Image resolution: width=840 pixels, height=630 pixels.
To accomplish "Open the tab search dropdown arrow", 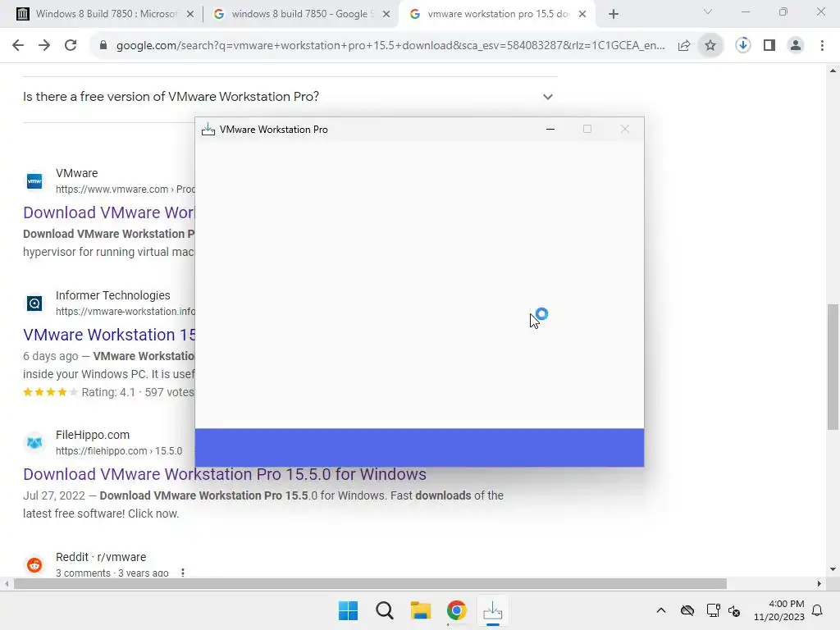I will 708,12.
